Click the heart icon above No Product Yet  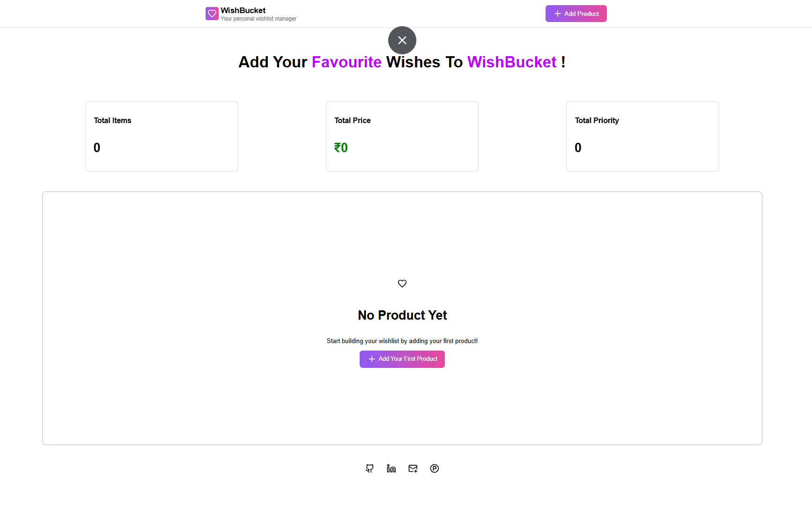402,283
